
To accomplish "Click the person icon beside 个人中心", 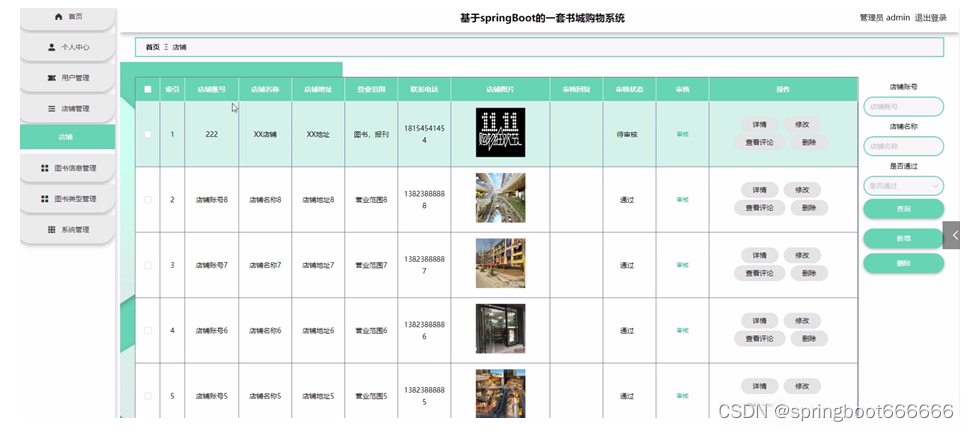I will click(x=52, y=47).
